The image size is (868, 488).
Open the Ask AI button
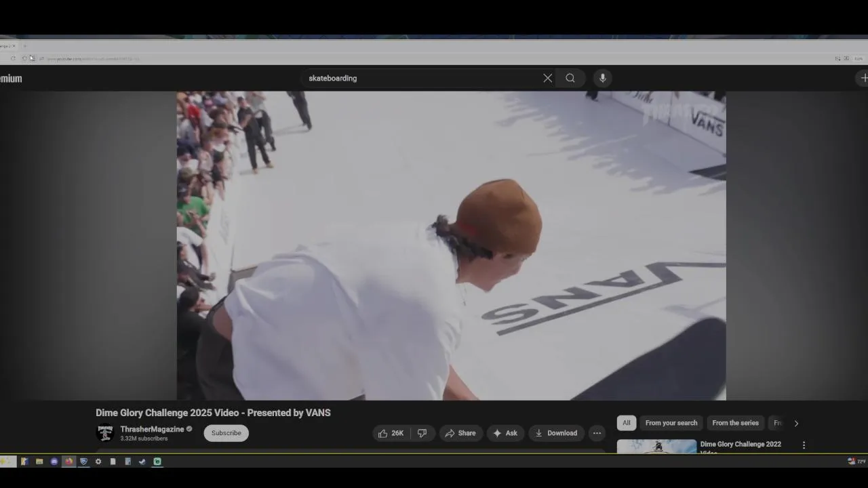505,433
